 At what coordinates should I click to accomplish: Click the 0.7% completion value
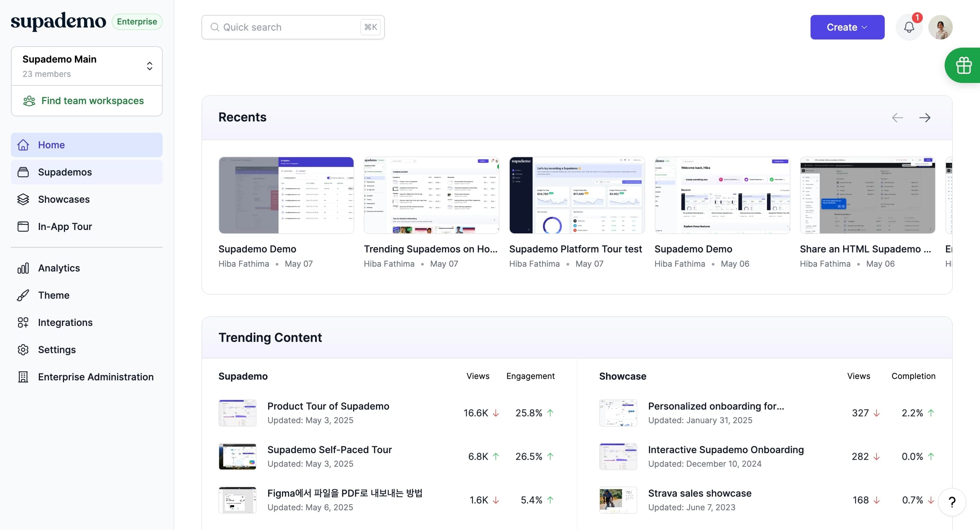[912, 500]
